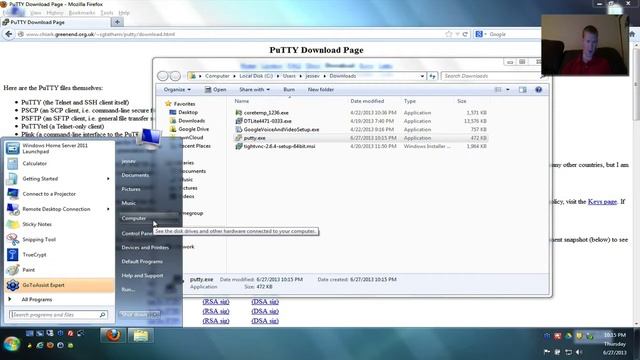Viewport: 640px width, 360px height.
Task: Click the Burn toolbar button
Action: tap(289, 89)
